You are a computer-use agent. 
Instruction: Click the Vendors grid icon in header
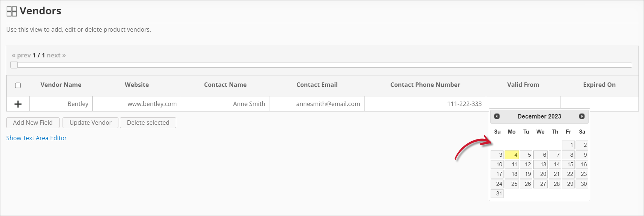click(x=12, y=11)
